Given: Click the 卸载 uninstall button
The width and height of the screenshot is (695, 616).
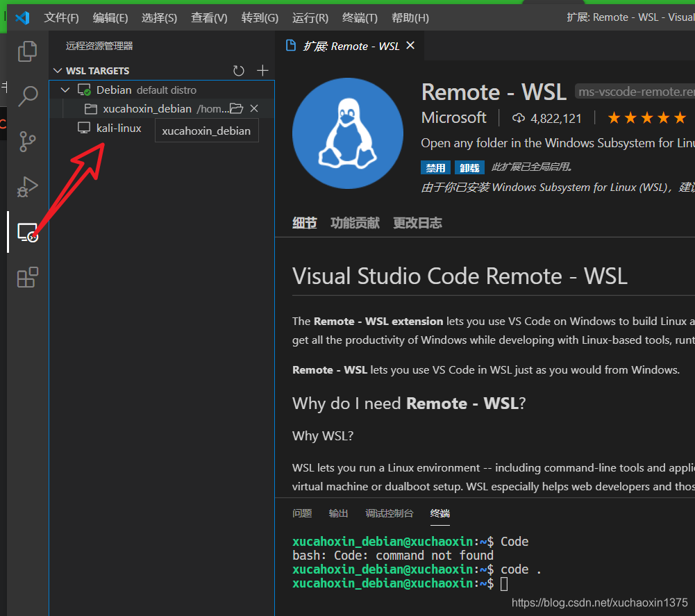Looking at the screenshot, I should pyautogui.click(x=469, y=167).
